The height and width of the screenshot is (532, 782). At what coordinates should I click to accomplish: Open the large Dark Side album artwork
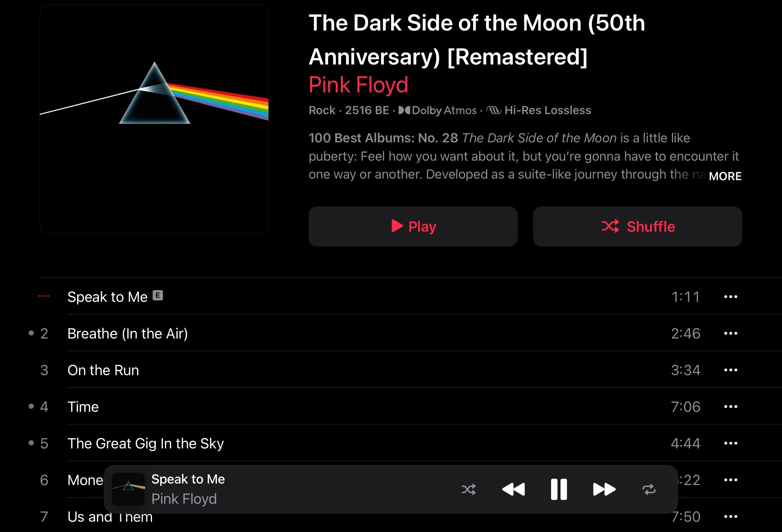click(x=154, y=119)
